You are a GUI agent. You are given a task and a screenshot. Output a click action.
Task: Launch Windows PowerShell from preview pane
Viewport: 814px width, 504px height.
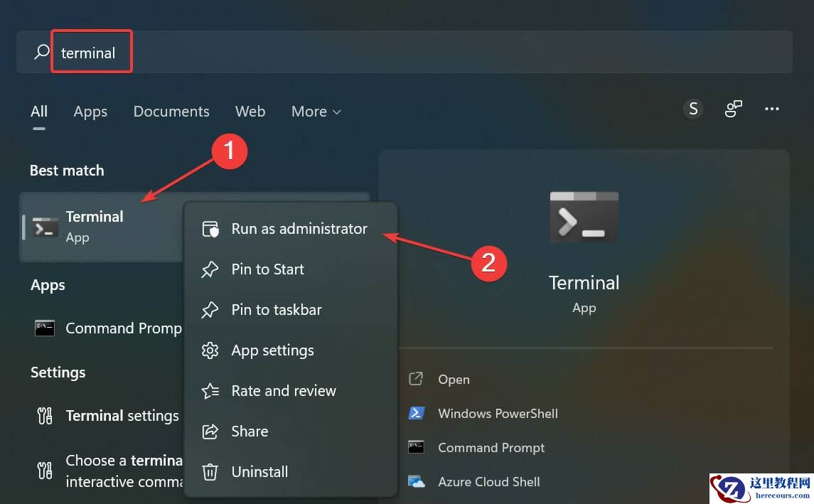click(x=498, y=414)
